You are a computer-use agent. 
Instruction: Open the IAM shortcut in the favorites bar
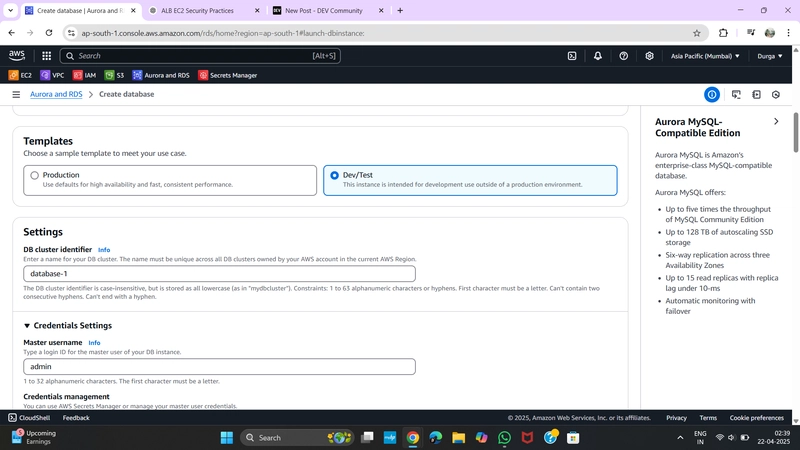85,75
